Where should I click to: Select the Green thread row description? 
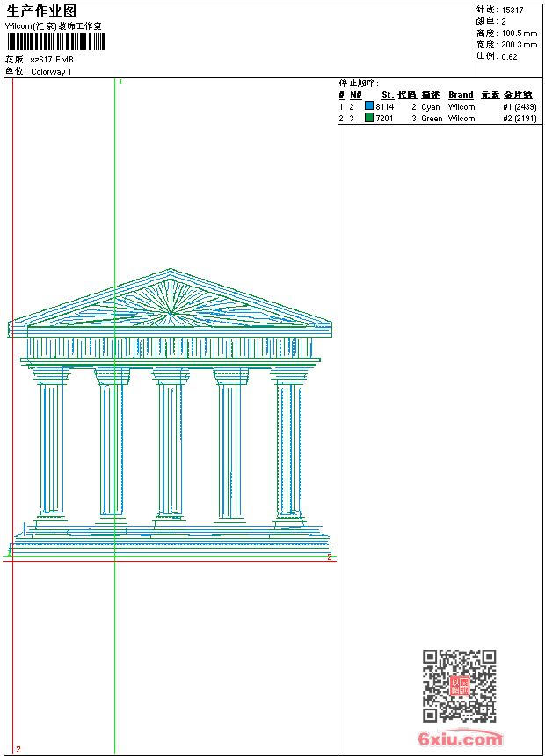pos(432,118)
